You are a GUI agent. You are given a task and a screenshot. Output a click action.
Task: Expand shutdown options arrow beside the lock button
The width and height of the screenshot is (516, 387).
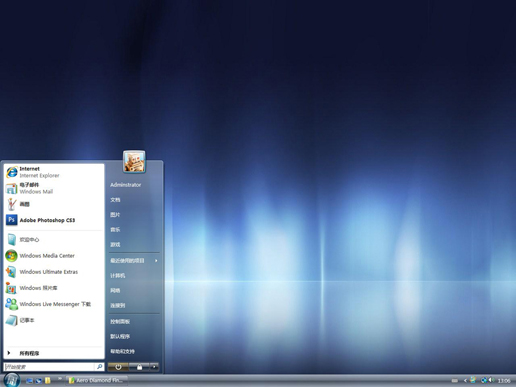point(154,367)
